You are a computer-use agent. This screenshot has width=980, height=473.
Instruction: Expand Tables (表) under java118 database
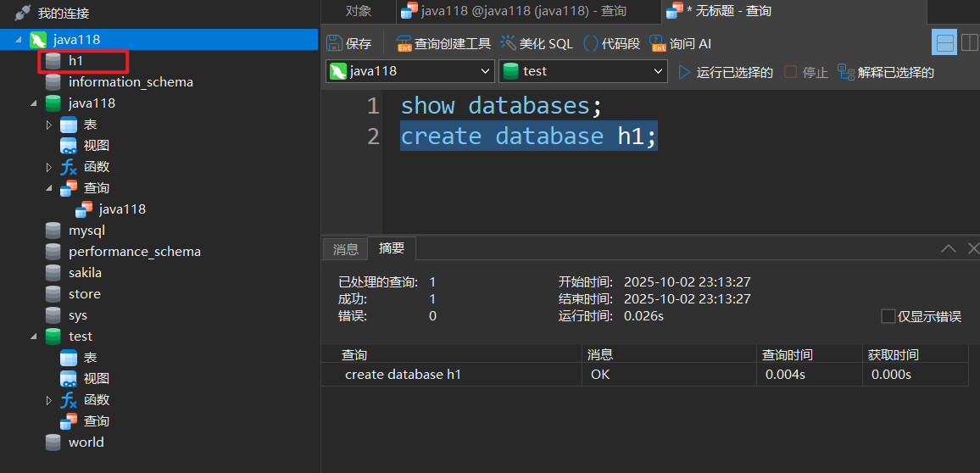click(x=49, y=125)
